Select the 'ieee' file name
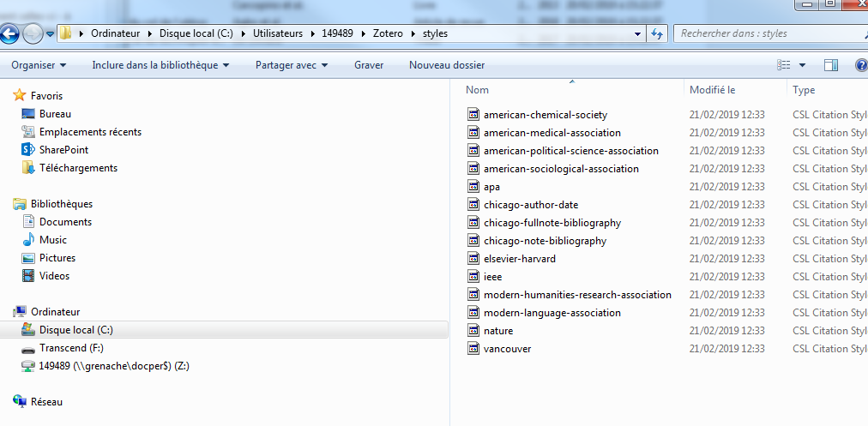868x426 pixels. point(492,277)
